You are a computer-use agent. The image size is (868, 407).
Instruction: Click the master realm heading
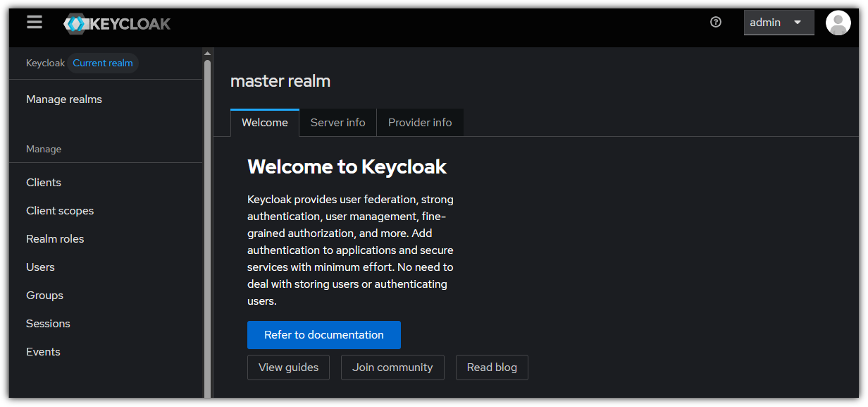[x=280, y=81]
